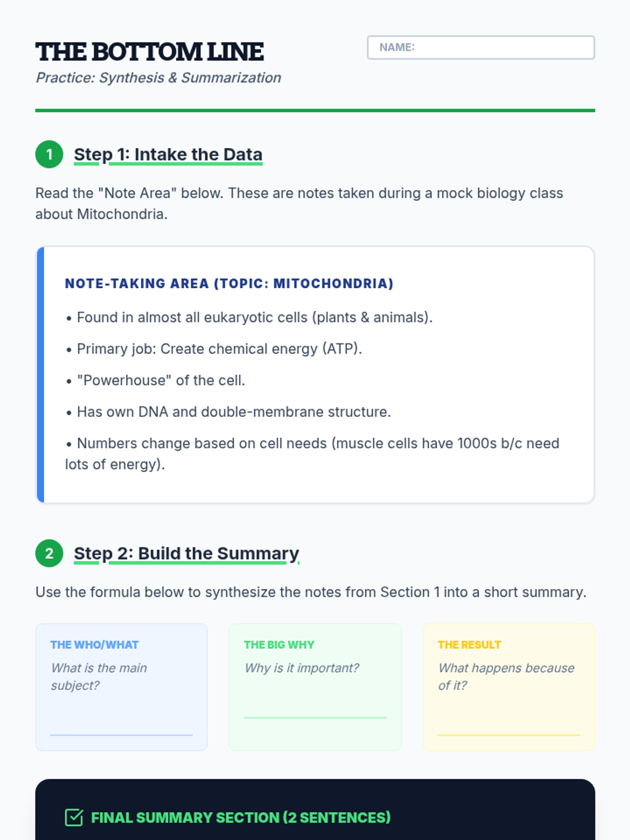Click the blue left bar of notes card
630x840 pixels.
40,375
